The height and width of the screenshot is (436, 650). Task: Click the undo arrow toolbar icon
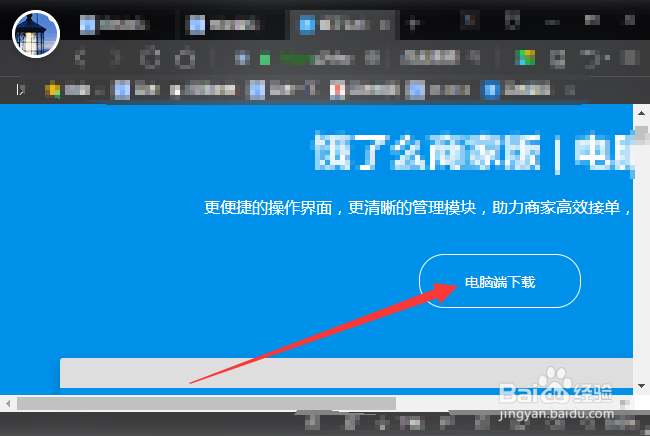click(591, 58)
